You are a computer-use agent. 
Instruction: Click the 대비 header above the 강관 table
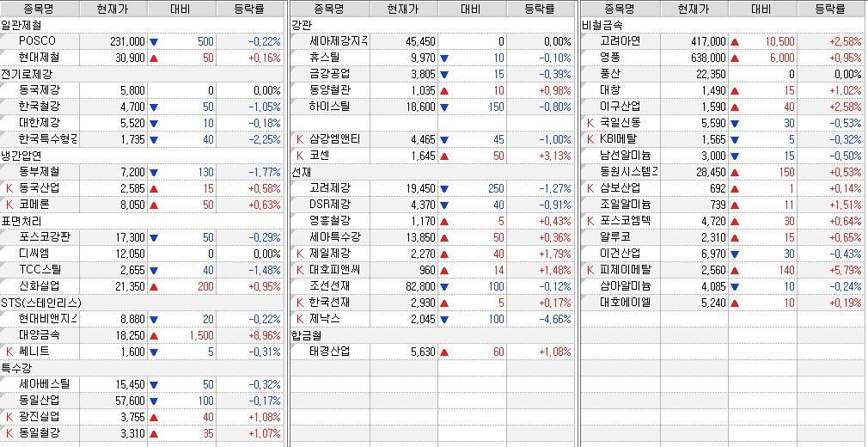pyautogui.click(x=472, y=9)
